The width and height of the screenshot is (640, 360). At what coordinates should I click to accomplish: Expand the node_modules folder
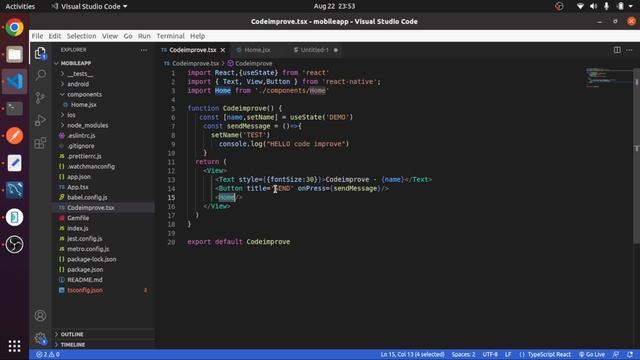point(87,125)
